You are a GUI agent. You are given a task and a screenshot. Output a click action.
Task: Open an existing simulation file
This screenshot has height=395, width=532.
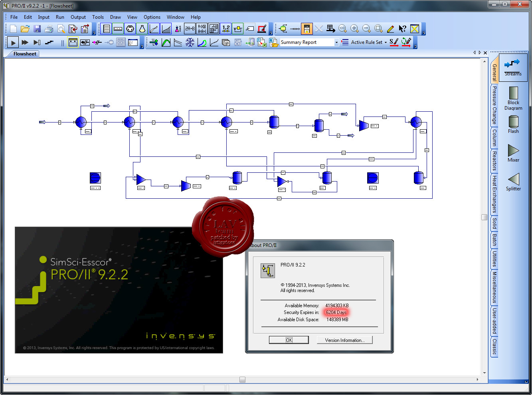(25, 29)
